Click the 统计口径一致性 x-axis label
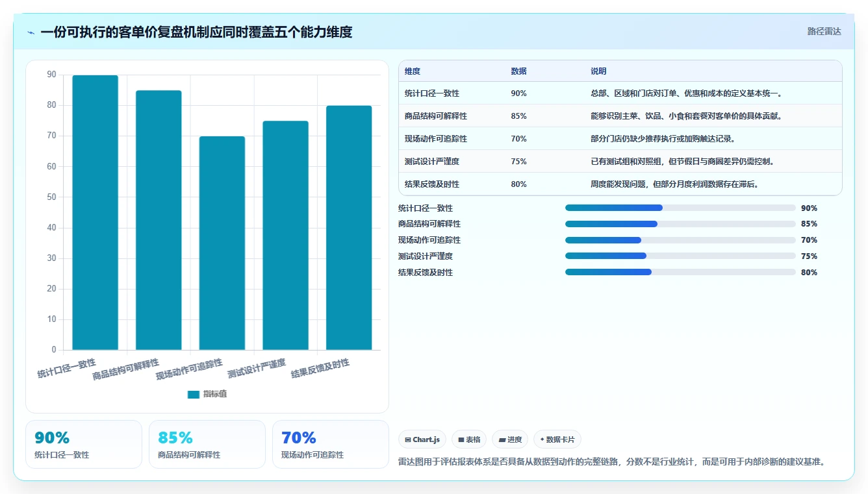 (66, 367)
